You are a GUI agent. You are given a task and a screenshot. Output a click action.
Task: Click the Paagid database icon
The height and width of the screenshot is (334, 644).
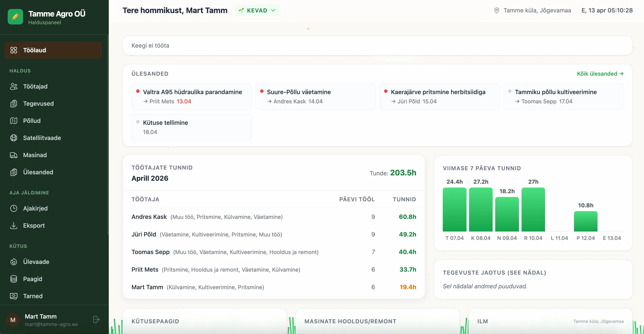pos(13,279)
